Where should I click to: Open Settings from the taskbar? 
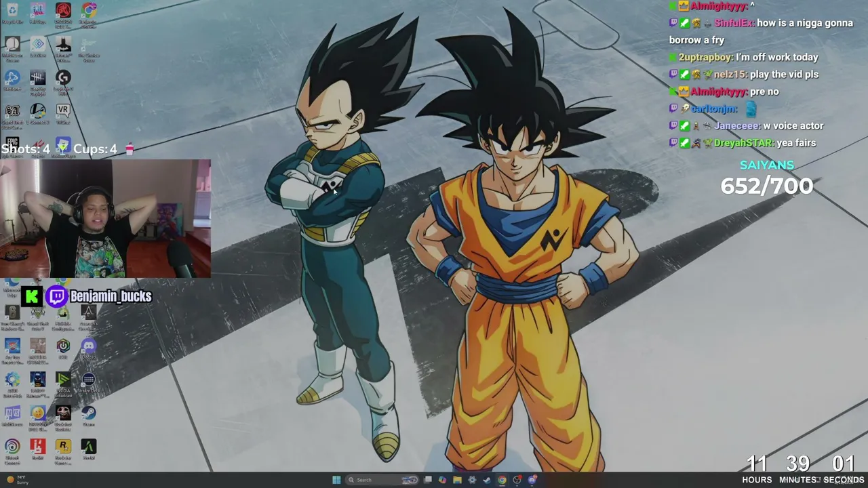473,480
